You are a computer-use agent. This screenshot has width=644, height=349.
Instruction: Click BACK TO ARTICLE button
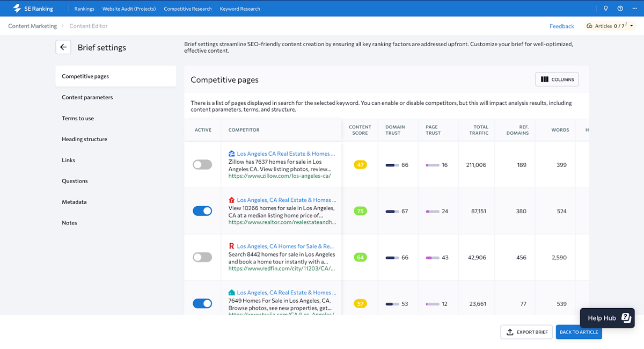579,332
